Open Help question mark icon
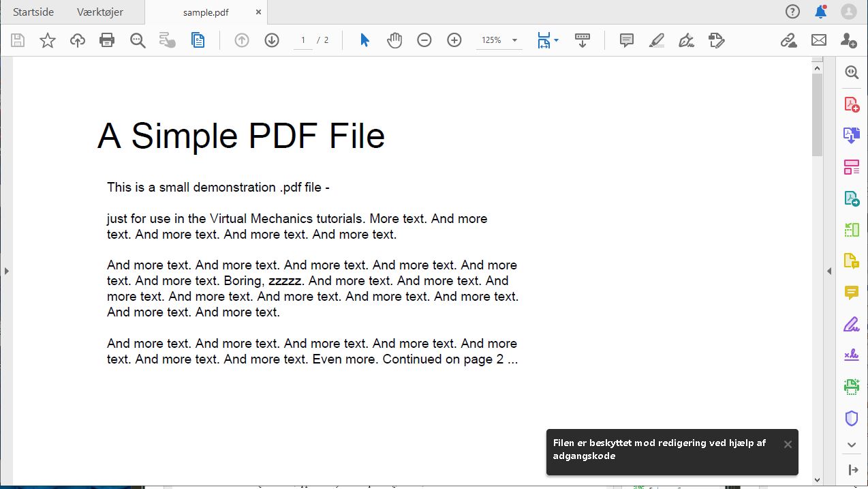Viewport: 868px width, 489px height. tap(792, 12)
